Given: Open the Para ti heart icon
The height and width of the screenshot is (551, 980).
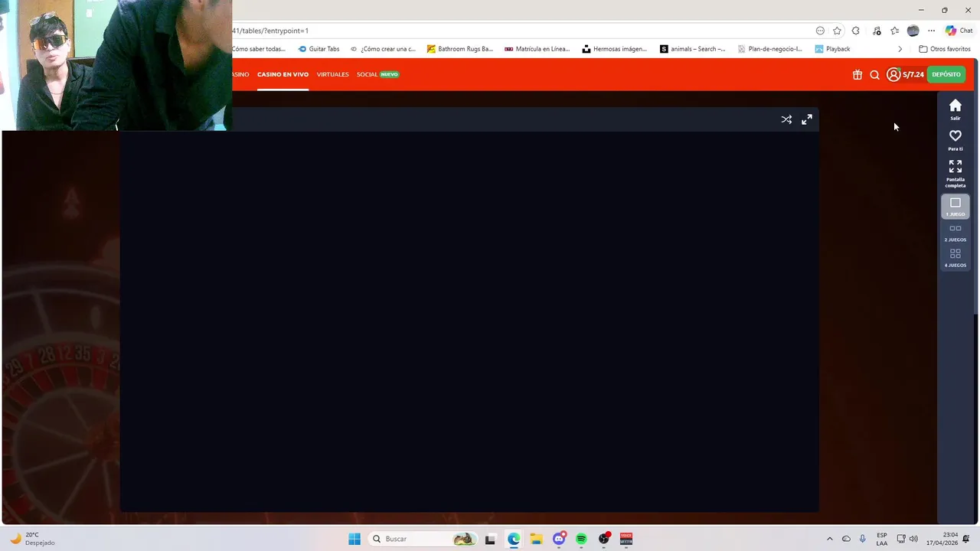Looking at the screenshot, I should [x=955, y=140].
